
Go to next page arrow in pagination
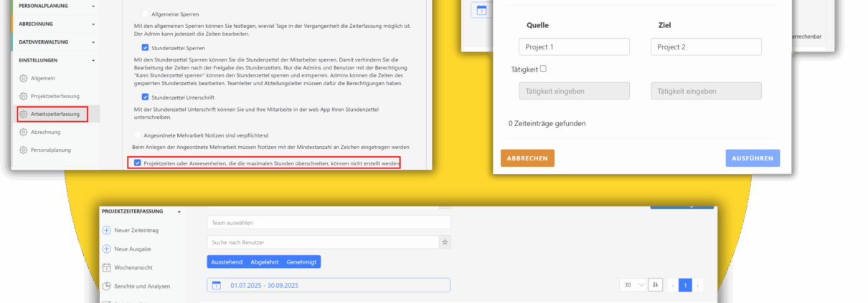click(698, 285)
